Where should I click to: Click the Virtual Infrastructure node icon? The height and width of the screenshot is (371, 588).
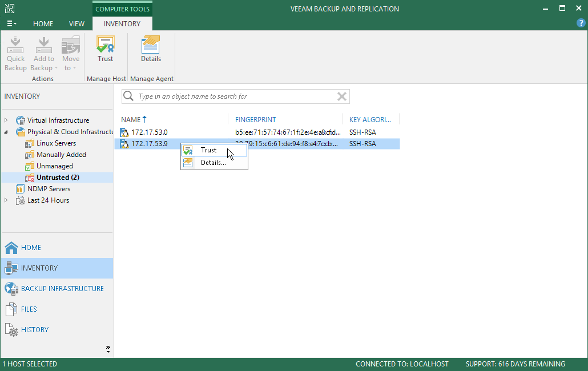21,120
